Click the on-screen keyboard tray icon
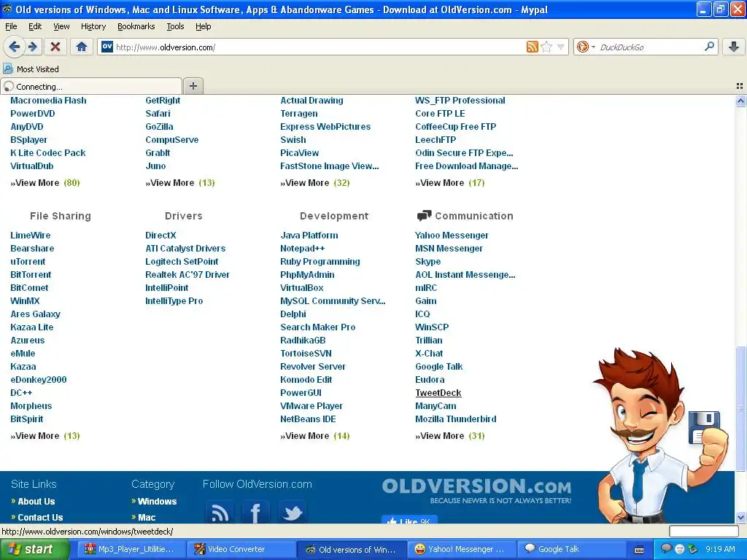 point(639,550)
